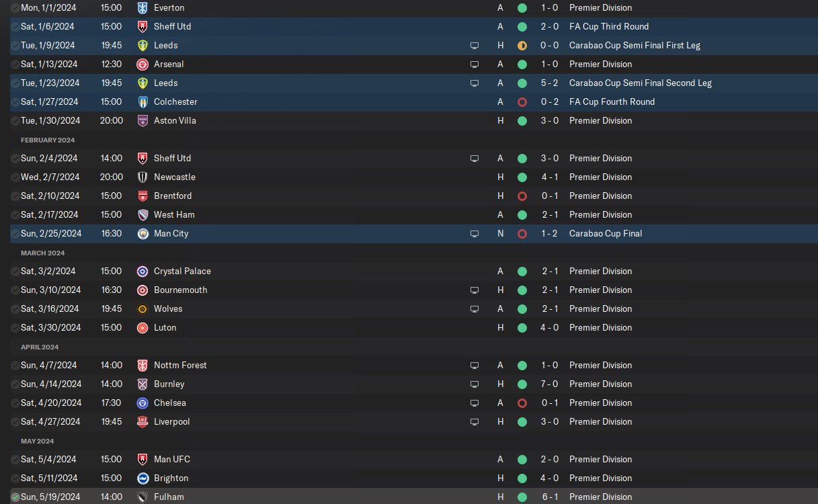
Task: Select the Man City club crest
Action: (x=142, y=234)
